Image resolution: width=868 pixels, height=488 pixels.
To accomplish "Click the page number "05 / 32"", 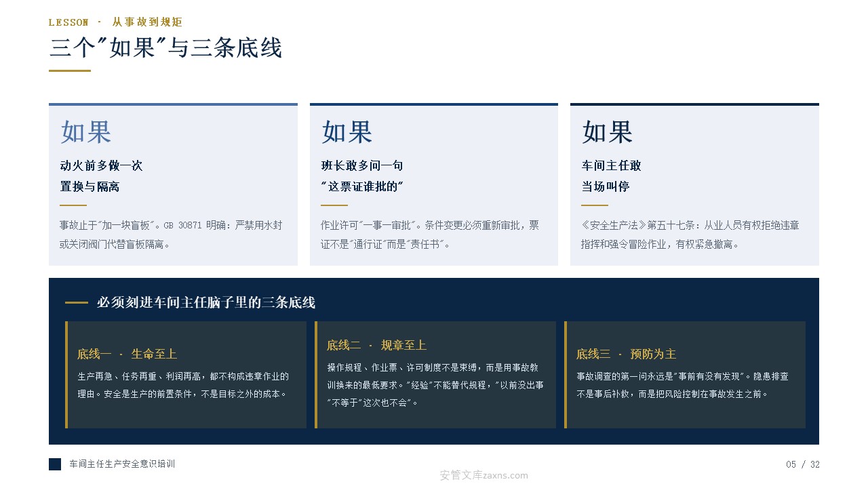I will point(803,464).
